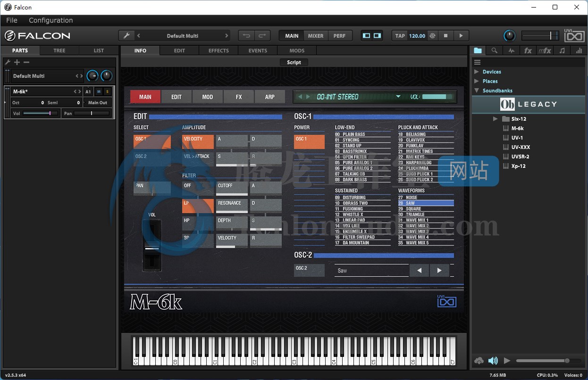Click the master tune knob in top bar
The height and width of the screenshot is (380, 588).
point(510,36)
